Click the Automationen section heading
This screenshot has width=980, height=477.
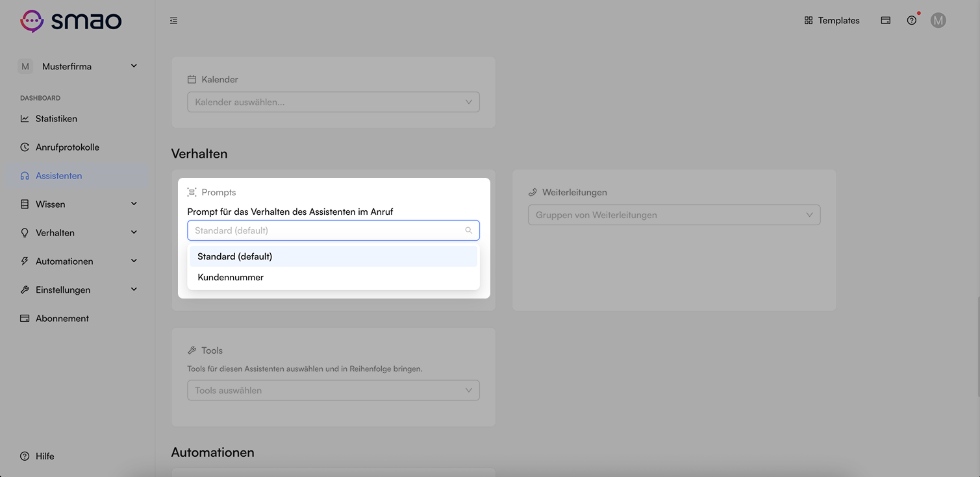(x=212, y=452)
